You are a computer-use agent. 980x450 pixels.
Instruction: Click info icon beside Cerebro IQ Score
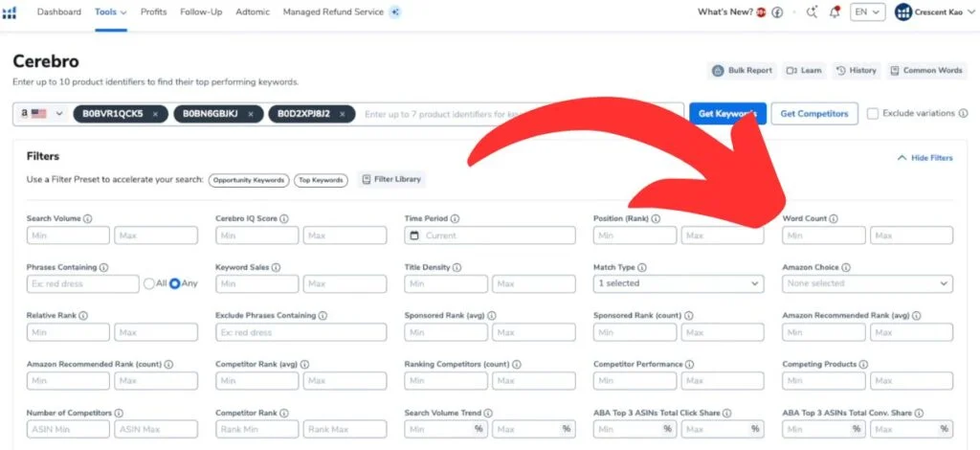point(284,218)
